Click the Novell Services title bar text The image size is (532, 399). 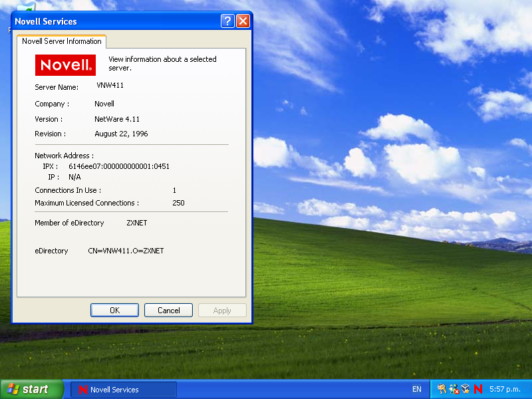pos(46,21)
